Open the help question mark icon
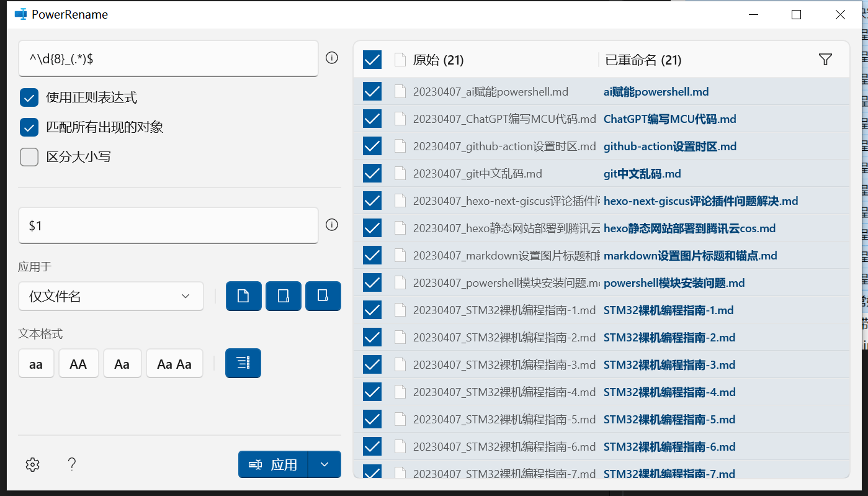Screen dimensions: 868x496 click(71, 464)
